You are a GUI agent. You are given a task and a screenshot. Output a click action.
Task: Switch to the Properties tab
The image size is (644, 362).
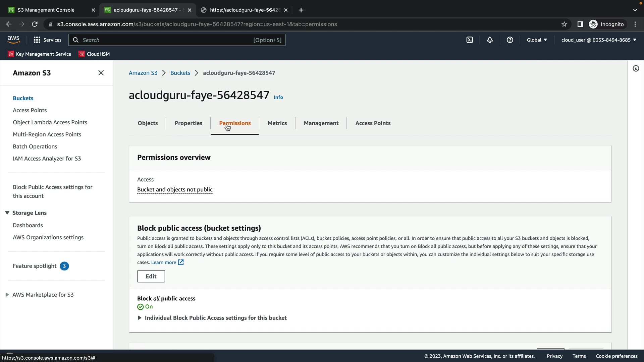tap(188, 123)
